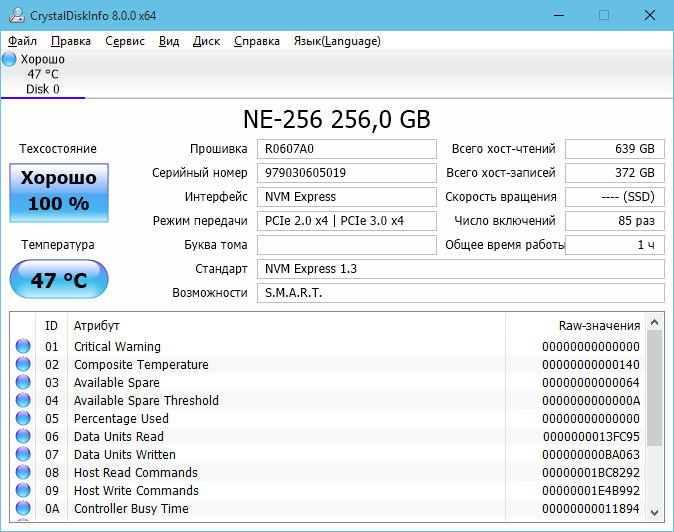Open the Справка menu
The width and height of the screenshot is (674, 532).
257,41
